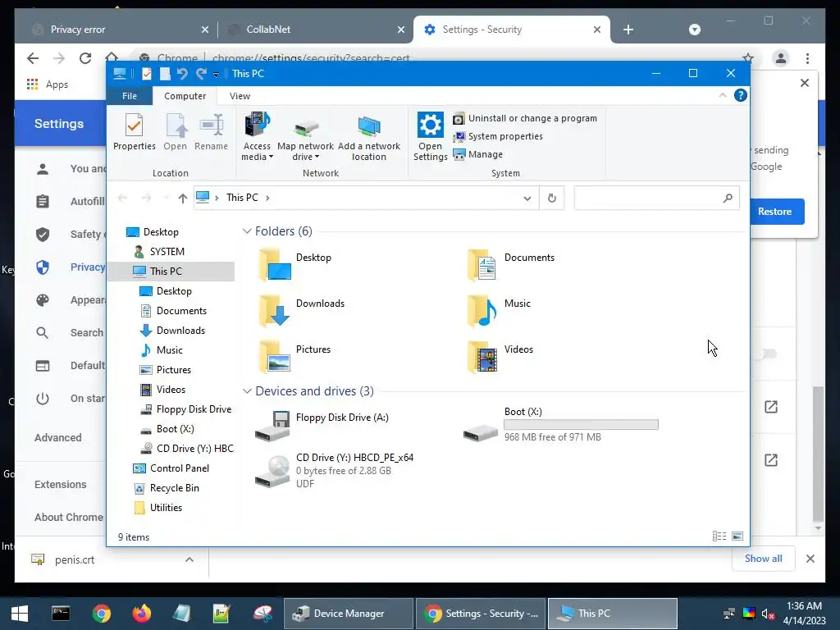
Task: Click the Explorer search input field
Action: [x=657, y=199]
